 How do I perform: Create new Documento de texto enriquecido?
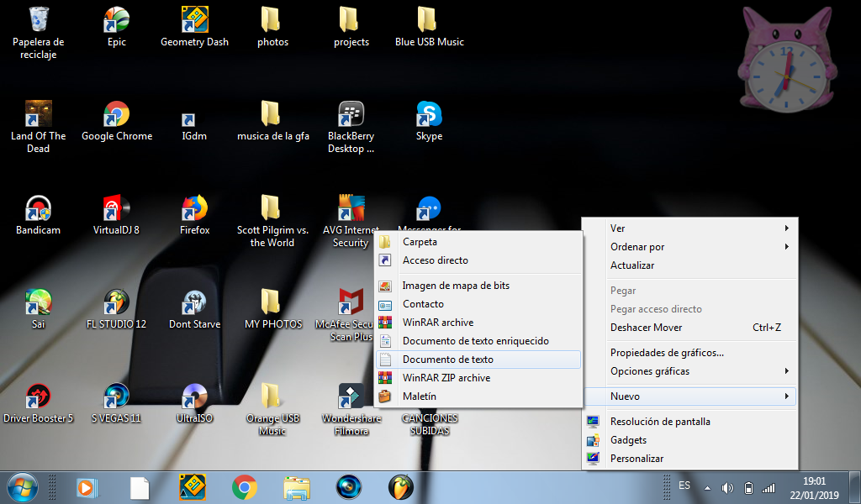(x=478, y=341)
